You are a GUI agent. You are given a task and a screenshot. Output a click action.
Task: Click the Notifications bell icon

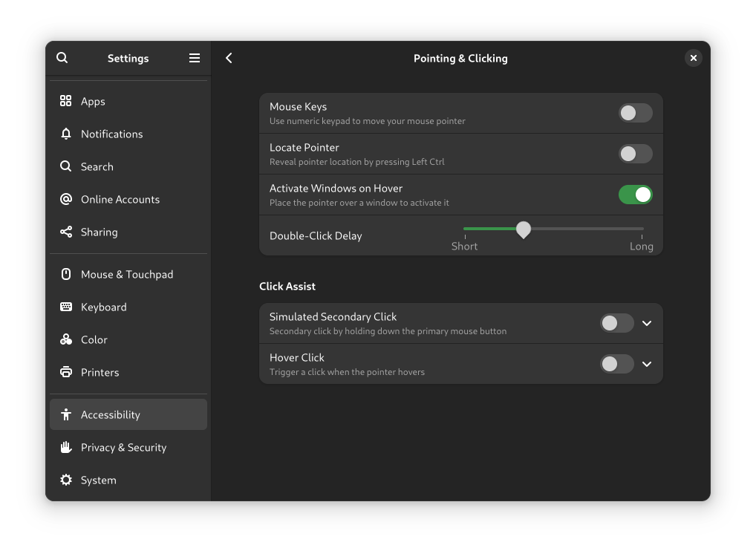[x=66, y=134]
